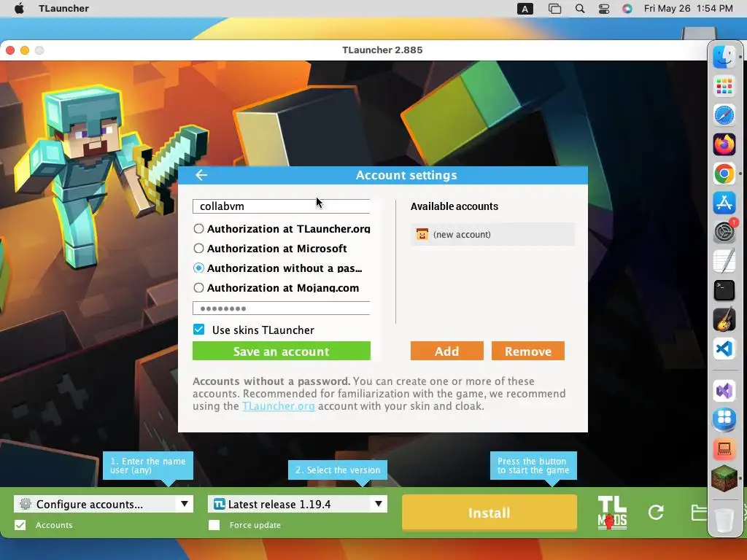Enable the Force update checkbox

point(214,525)
